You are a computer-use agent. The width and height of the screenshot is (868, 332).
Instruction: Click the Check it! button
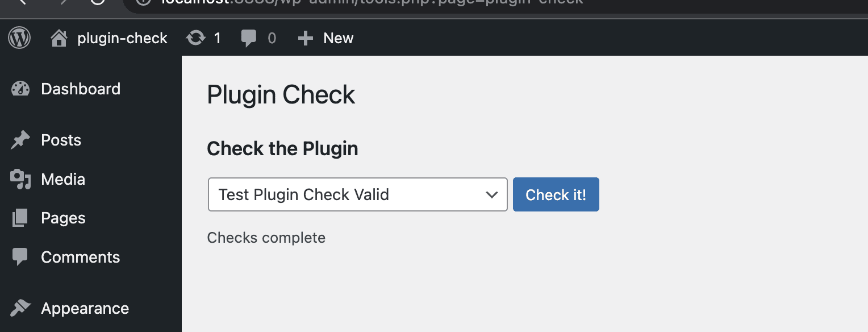coord(556,194)
